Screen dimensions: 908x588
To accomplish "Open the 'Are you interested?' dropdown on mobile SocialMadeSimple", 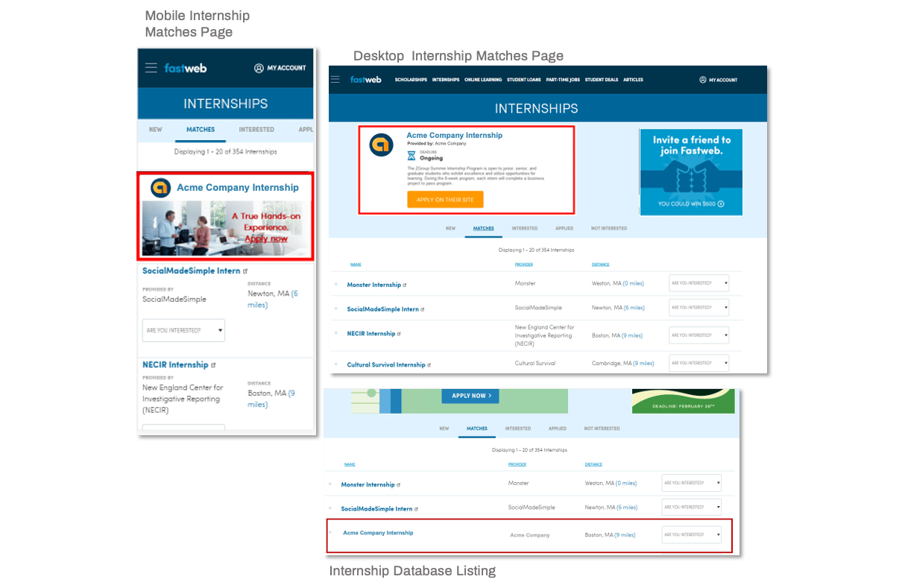I will (x=183, y=330).
